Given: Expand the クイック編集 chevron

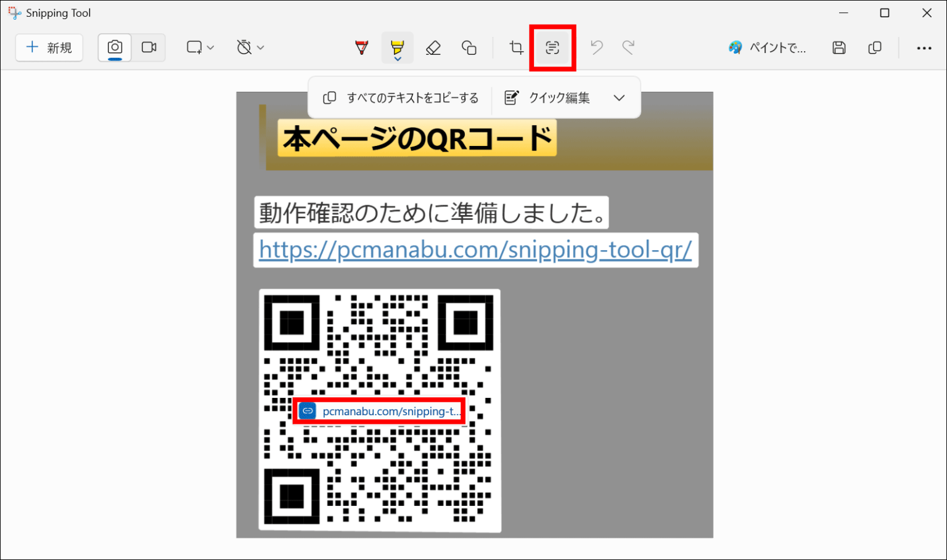Looking at the screenshot, I should click(x=619, y=97).
